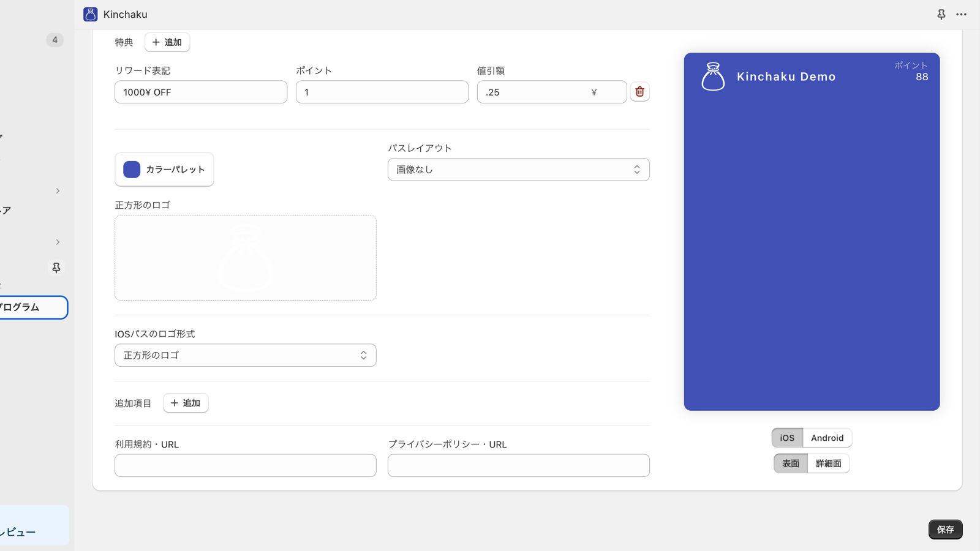
Task: Click the ポイント input field
Action: (x=382, y=92)
